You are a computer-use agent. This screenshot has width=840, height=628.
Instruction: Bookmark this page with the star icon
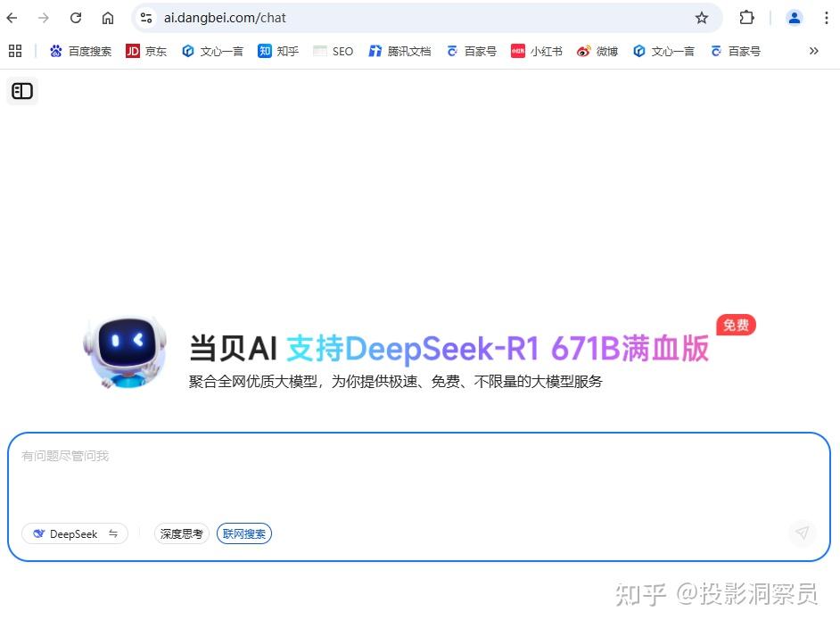[x=702, y=17]
